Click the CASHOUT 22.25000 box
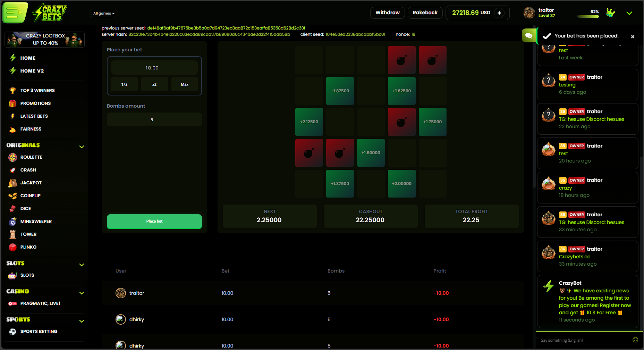 [x=371, y=216]
